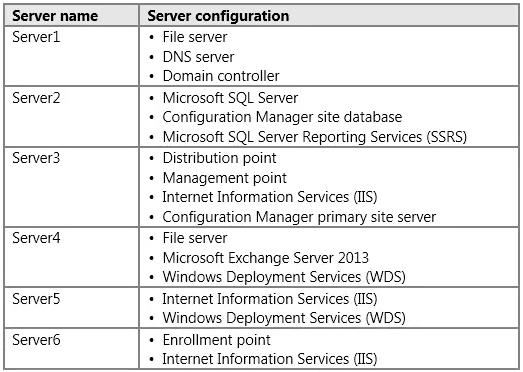Click Microsoft Exchange Server 2013 entry
Image resolution: width=523 pixels, height=372 pixels.
[266, 258]
